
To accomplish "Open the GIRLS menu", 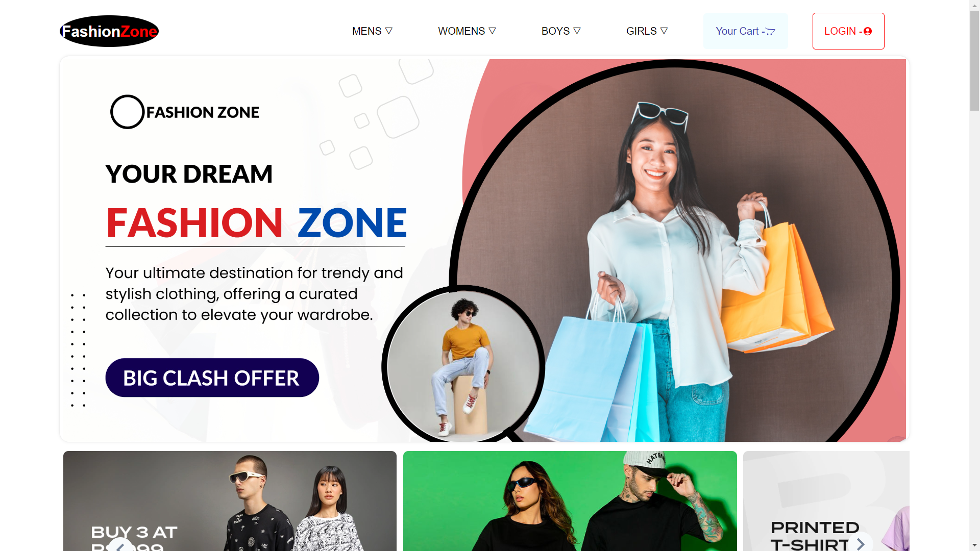I will point(647,31).
